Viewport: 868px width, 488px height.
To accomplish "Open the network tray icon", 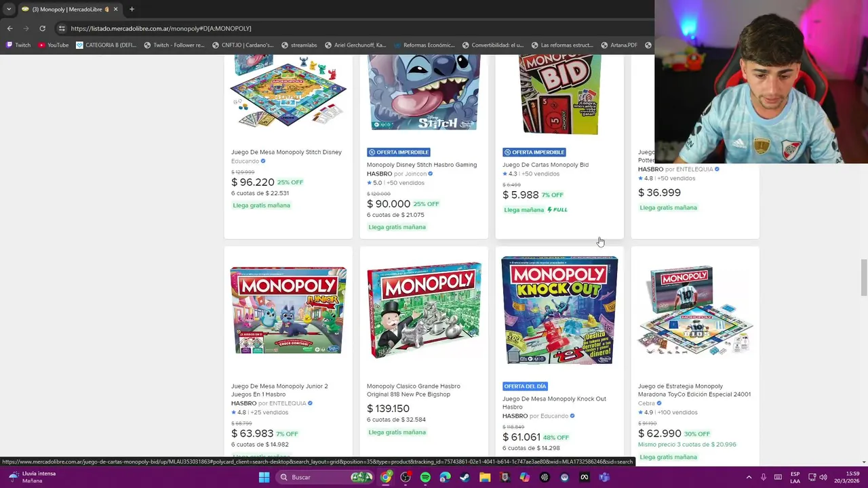I will (x=812, y=477).
